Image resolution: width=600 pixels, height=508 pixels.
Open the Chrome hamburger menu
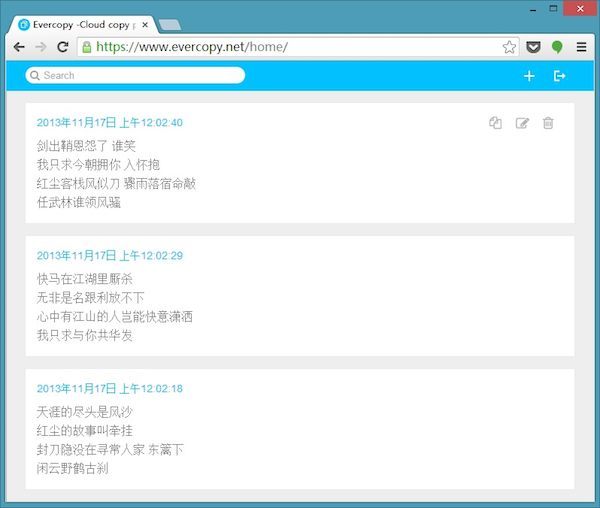(581, 47)
